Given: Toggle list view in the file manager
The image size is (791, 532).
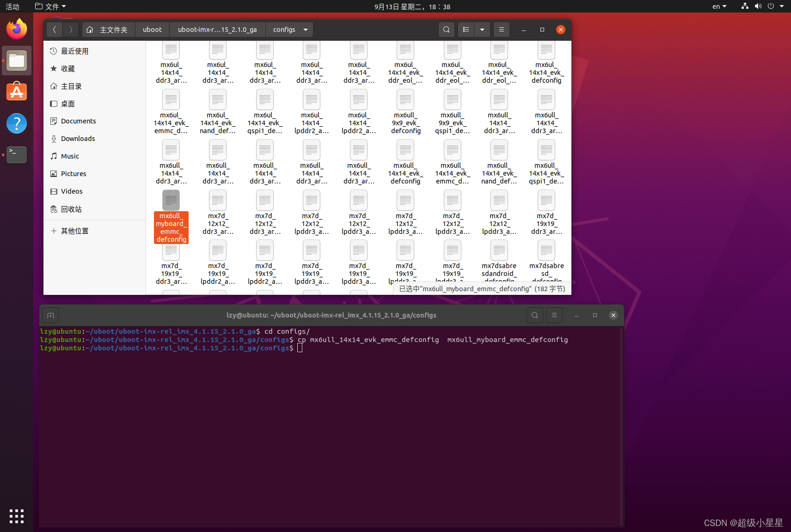Looking at the screenshot, I should coord(466,29).
